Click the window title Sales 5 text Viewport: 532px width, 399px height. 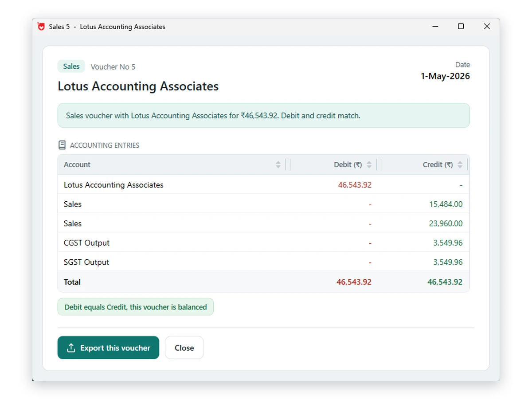pos(59,27)
